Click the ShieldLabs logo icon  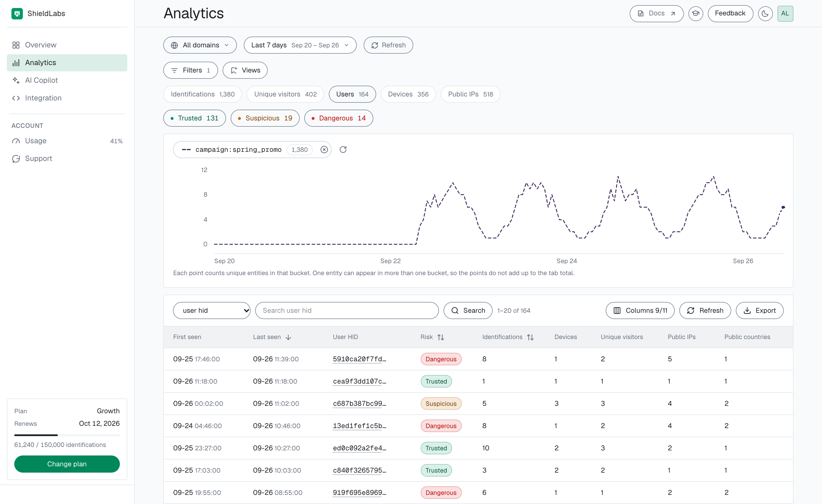point(17,14)
